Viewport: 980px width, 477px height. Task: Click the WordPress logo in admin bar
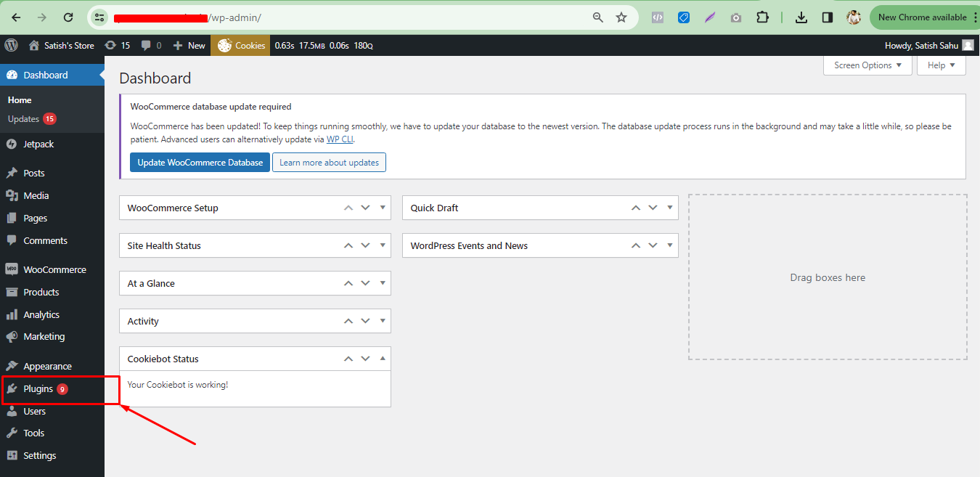[11, 45]
